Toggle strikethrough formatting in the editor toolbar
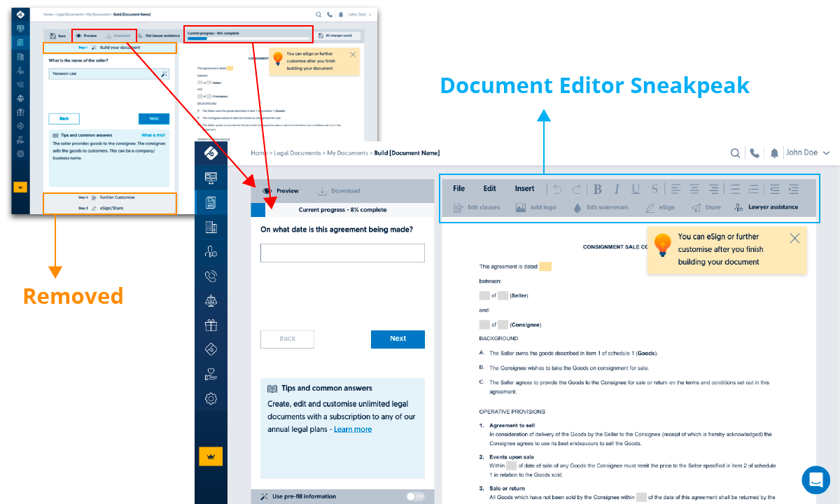840x504 pixels. click(654, 189)
